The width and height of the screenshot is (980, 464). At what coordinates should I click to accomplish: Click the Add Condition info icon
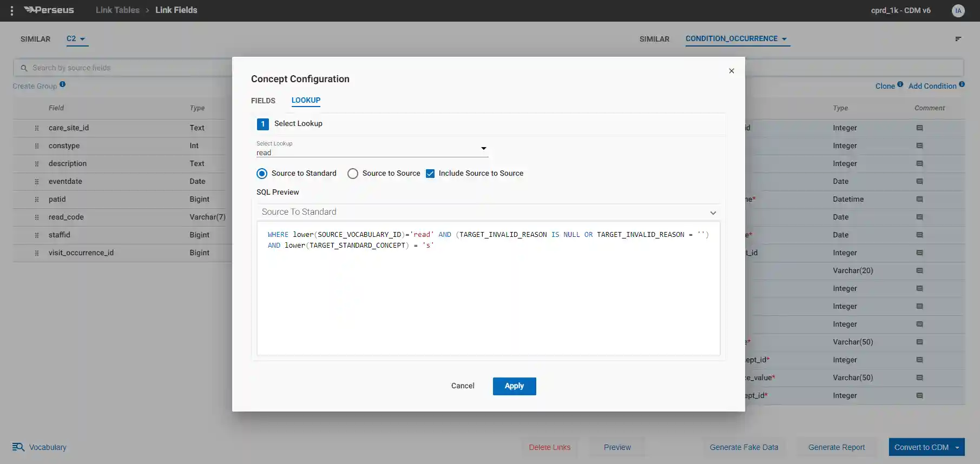pyautogui.click(x=962, y=84)
